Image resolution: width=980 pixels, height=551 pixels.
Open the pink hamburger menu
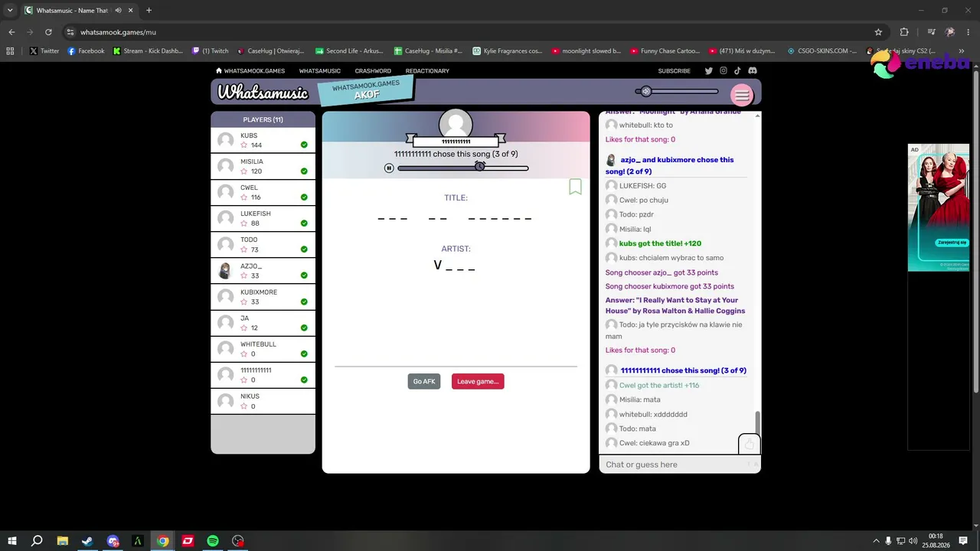(741, 95)
